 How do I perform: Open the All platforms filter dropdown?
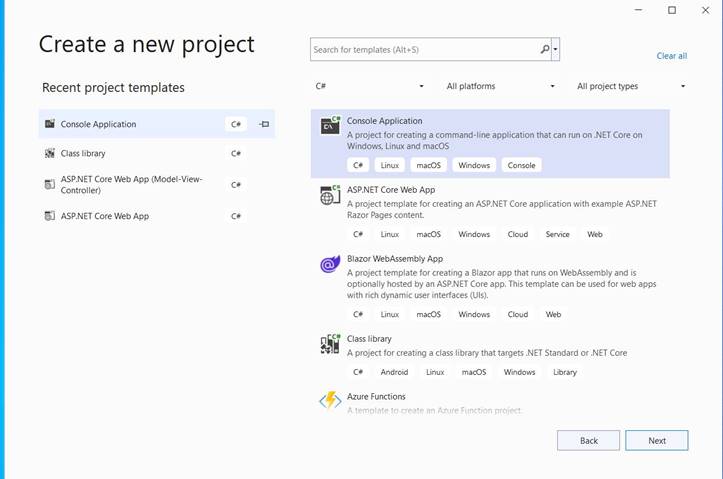click(498, 86)
